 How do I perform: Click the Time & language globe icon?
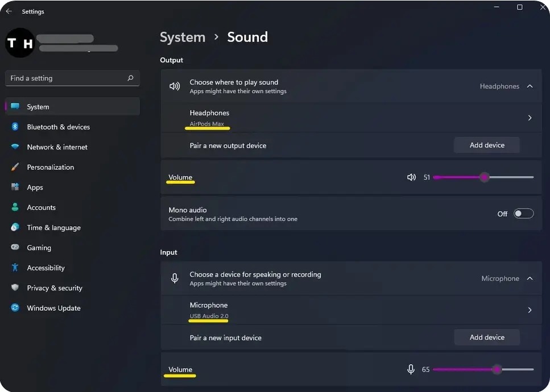click(15, 227)
